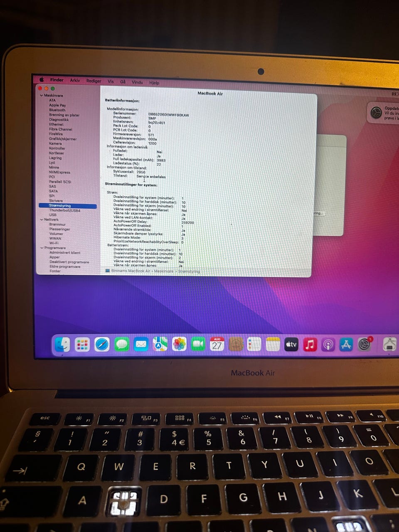
Task: Open the Arkiv menu
Action: (75, 80)
